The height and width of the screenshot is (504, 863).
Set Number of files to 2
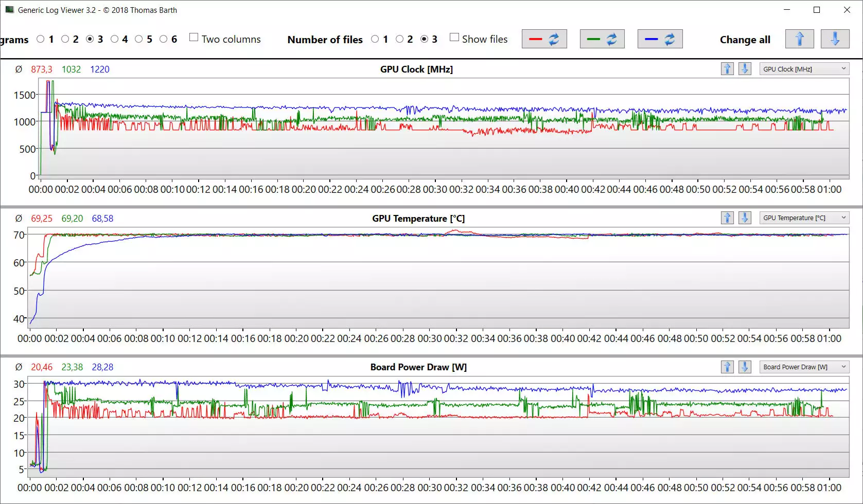(x=400, y=39)
